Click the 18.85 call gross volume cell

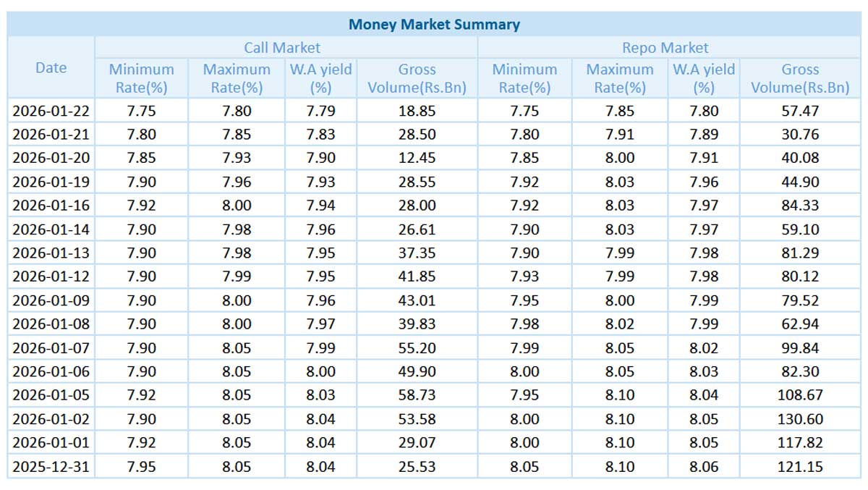click(x=417, y=111)
